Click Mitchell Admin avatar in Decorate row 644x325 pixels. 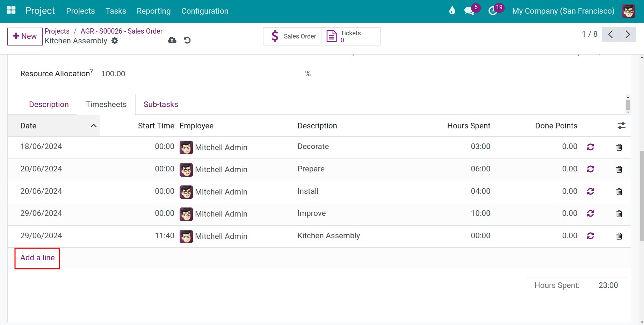(186, 148)
